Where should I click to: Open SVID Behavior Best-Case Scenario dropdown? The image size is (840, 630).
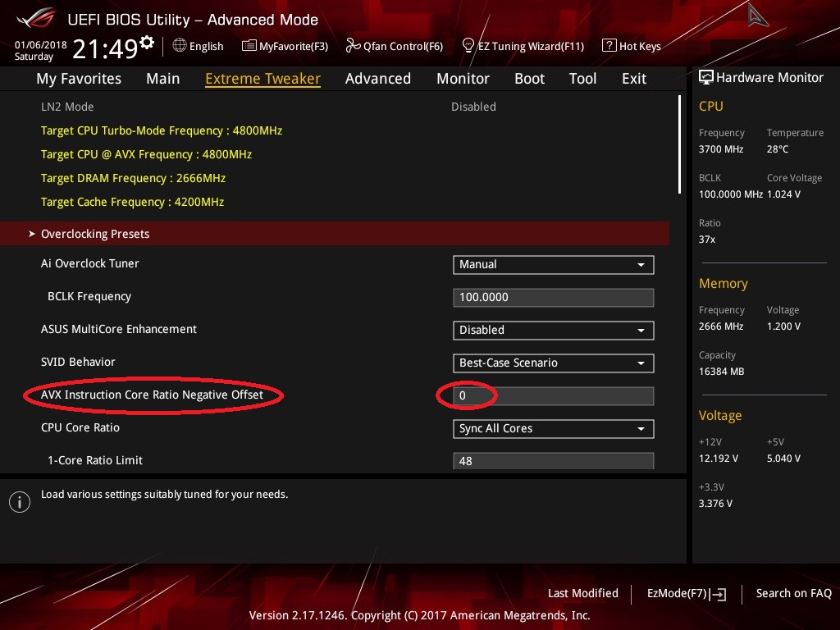click(554, 363)
